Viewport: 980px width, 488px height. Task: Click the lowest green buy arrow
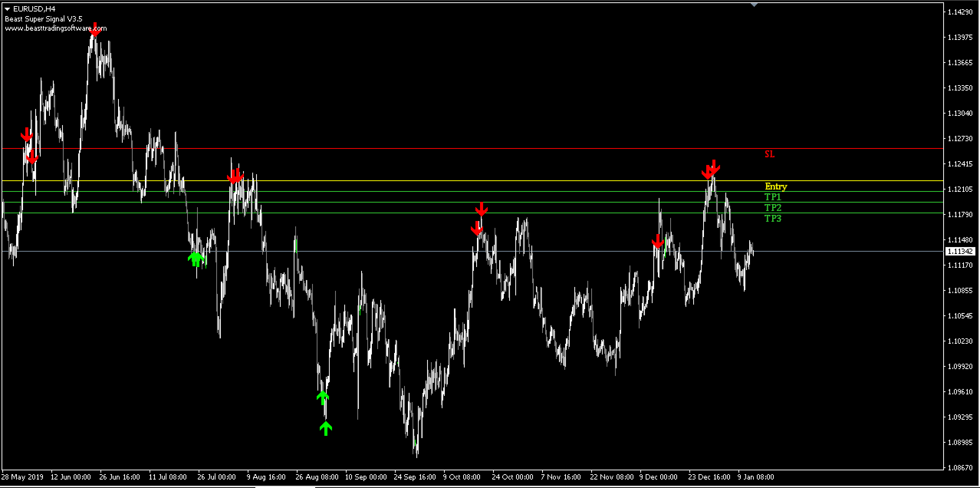point(326,428)
